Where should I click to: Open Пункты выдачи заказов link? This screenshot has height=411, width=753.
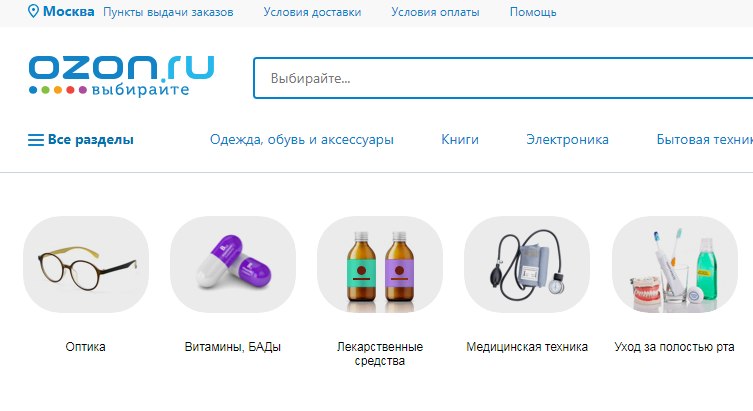pyautogui.click(x=168, y=12)
